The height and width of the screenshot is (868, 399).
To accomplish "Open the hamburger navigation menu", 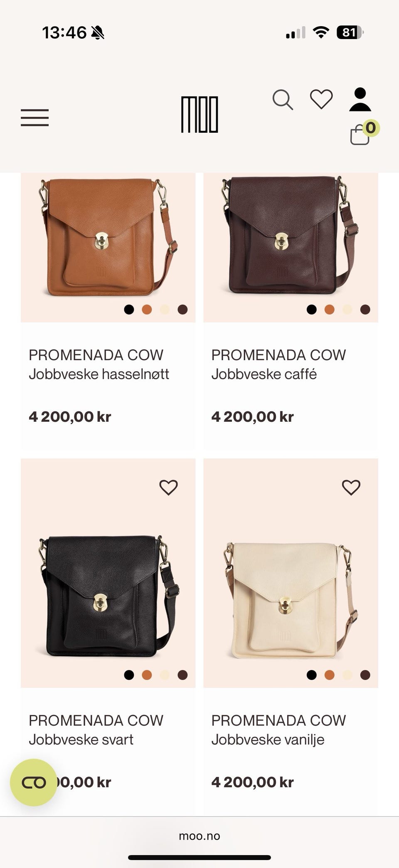I will coord(34,118).
